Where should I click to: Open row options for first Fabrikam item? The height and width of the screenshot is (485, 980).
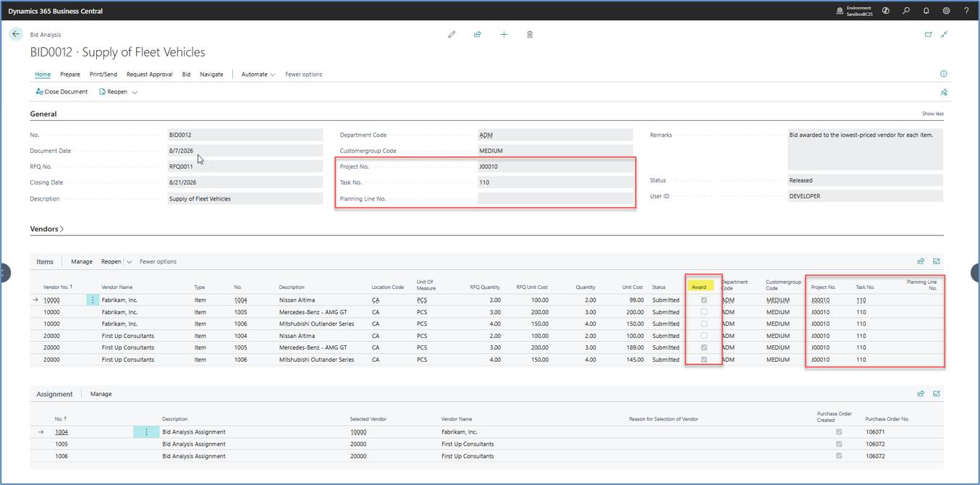pyautogui.click(x=93, y=300)
